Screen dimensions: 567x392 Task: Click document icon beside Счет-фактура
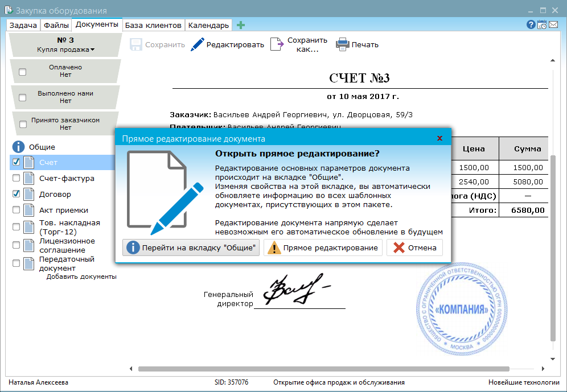pos(29,179)
